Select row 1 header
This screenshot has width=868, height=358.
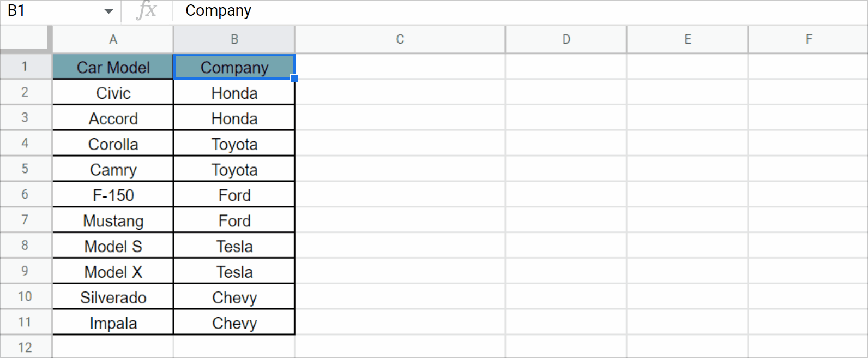25,67
